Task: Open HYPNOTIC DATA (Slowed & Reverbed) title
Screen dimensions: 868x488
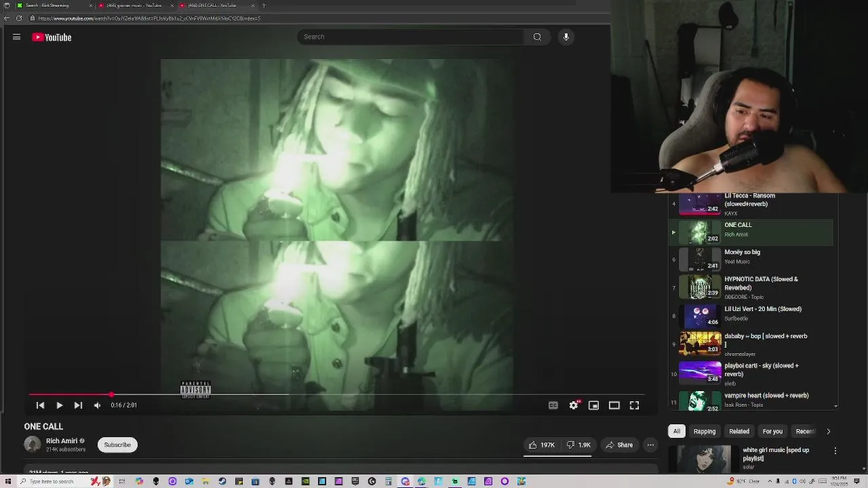Action: (x=761, y=283)
